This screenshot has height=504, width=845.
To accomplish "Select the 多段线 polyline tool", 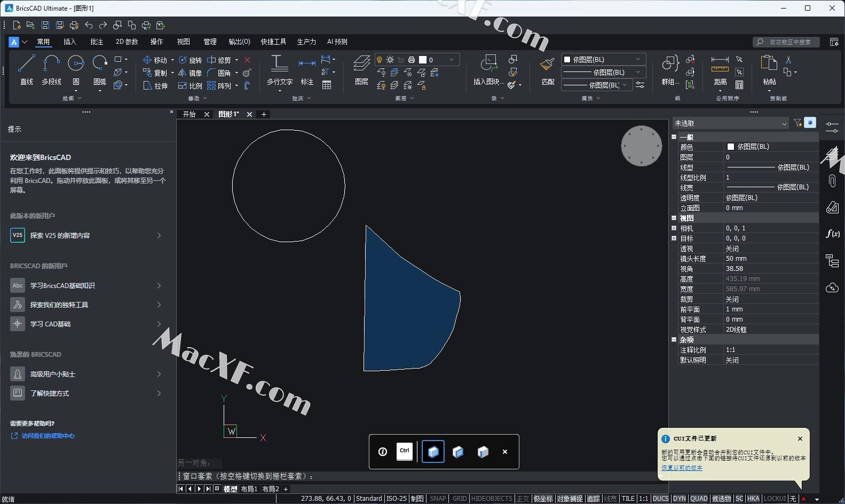I will (51, 69).
